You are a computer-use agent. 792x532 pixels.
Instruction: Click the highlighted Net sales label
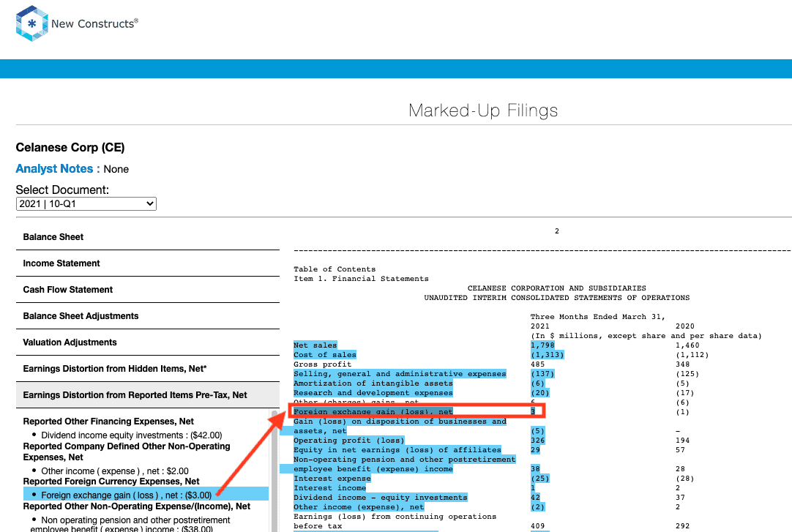315,345
